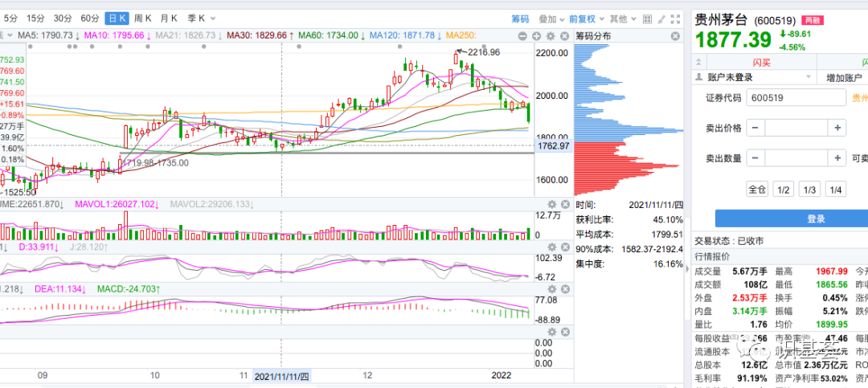Open main chart MA indicator settings gear
This screenshot has height=388, width=868.
tap(551, 36)
